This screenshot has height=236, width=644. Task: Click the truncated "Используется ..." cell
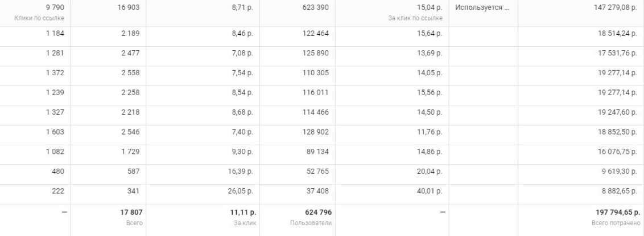pyautogui.click(x=477, y=7)
